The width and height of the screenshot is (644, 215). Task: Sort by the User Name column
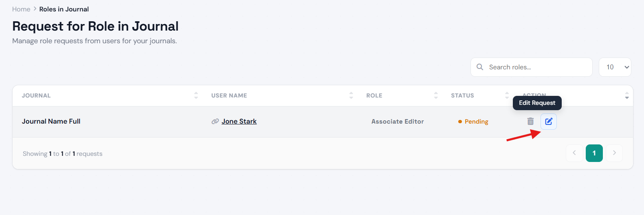[x=351, y=95]
